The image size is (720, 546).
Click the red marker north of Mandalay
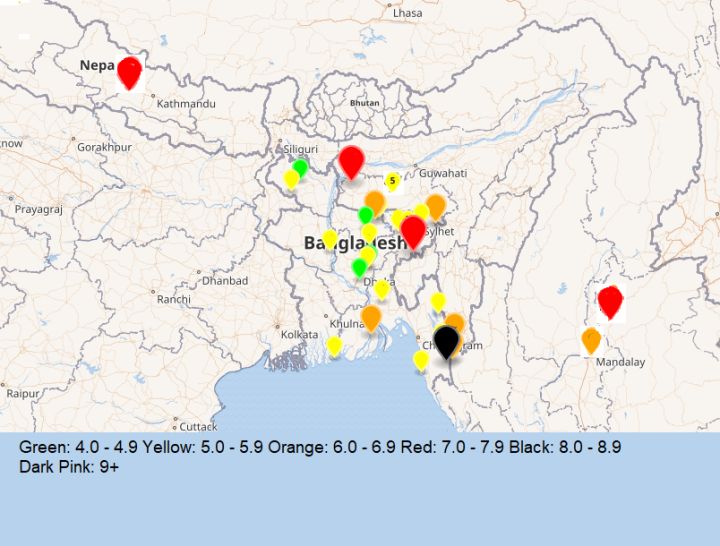pos(610,302)
